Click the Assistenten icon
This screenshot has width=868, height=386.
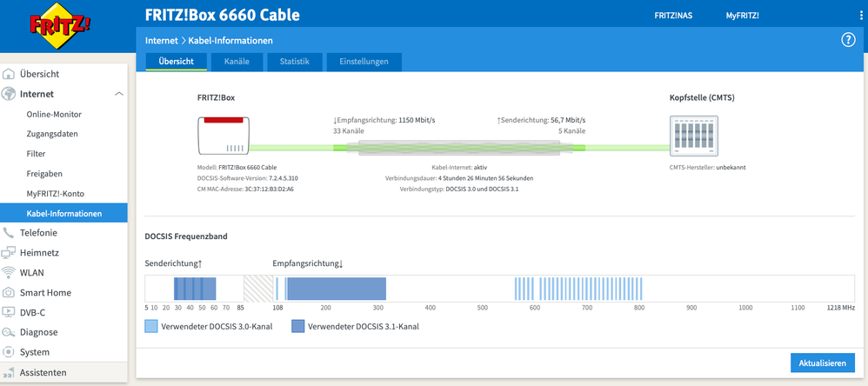tap(9, 373)
